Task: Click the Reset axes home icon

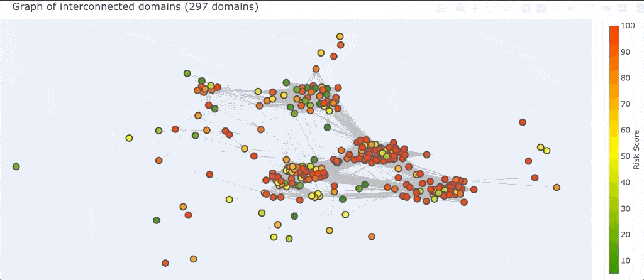Action: click(x=571, y=8)
